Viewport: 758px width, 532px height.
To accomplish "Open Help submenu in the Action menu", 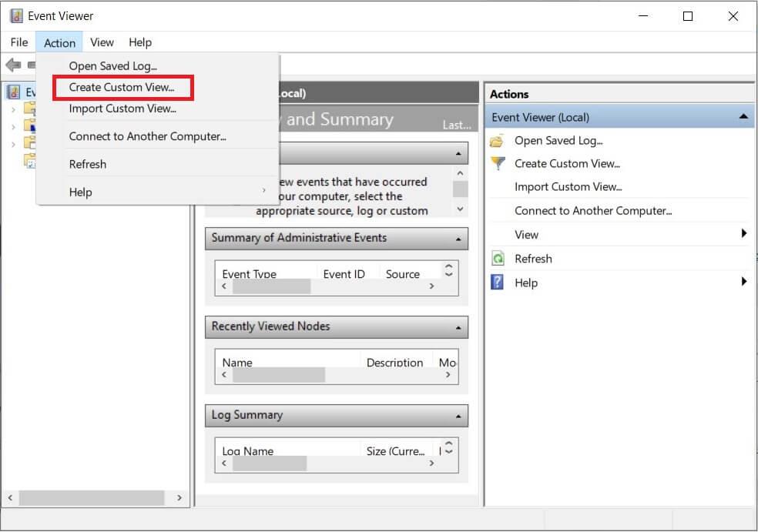I will [x=158, y=192].
